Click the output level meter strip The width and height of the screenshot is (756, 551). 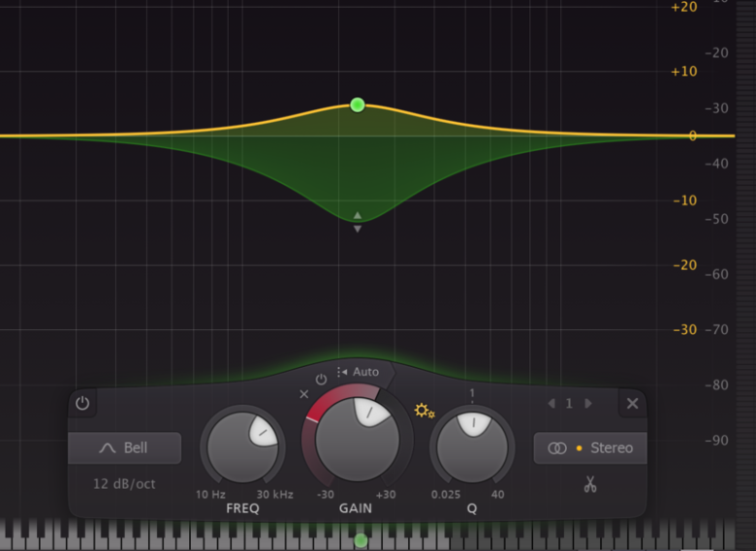(x=746, y=260)
